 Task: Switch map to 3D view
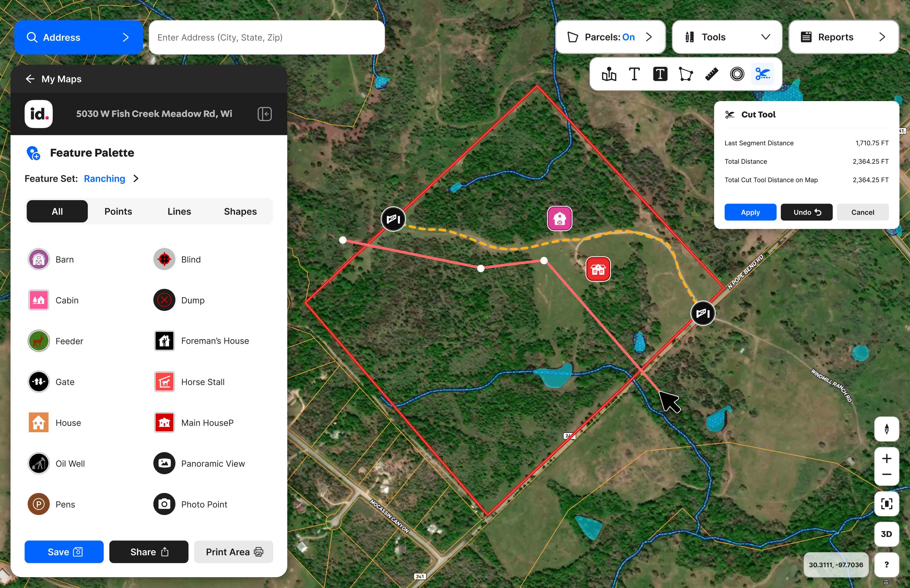tap(887, 534)
